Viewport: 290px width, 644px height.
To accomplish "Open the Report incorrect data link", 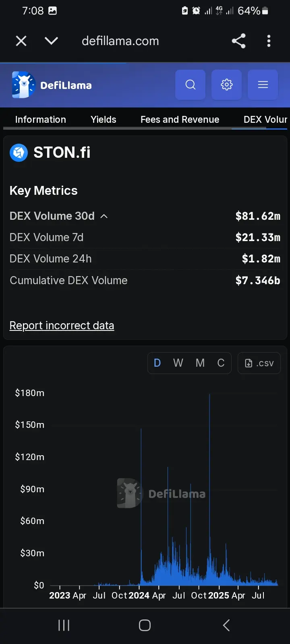I will 62,325.
